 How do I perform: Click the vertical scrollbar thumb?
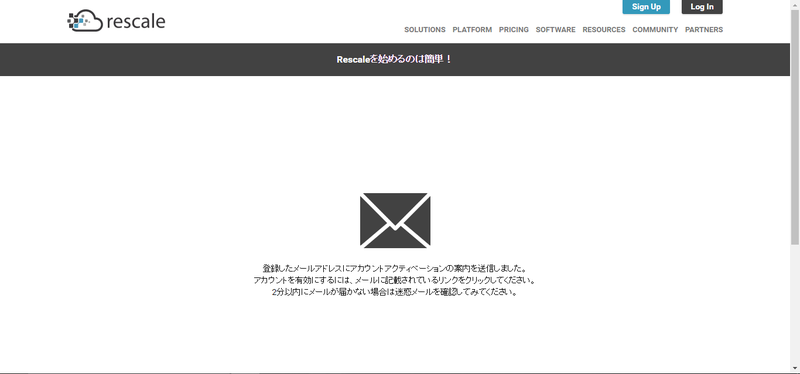click(x=795, y=128)
